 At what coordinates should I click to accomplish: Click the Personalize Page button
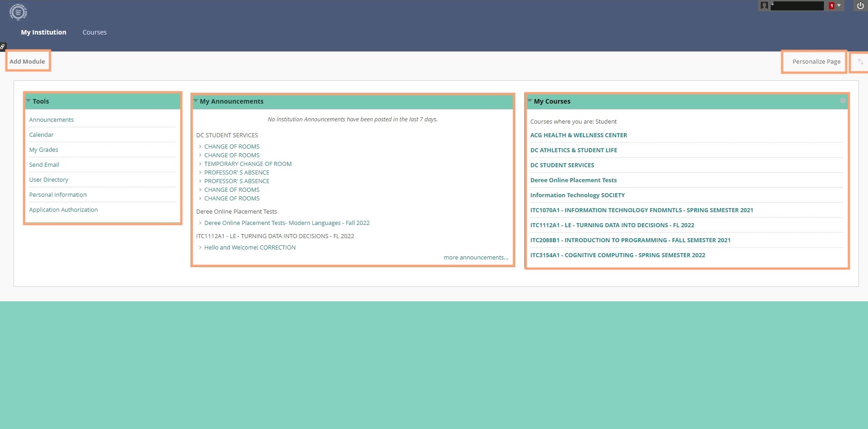click(x=816, y=61)
